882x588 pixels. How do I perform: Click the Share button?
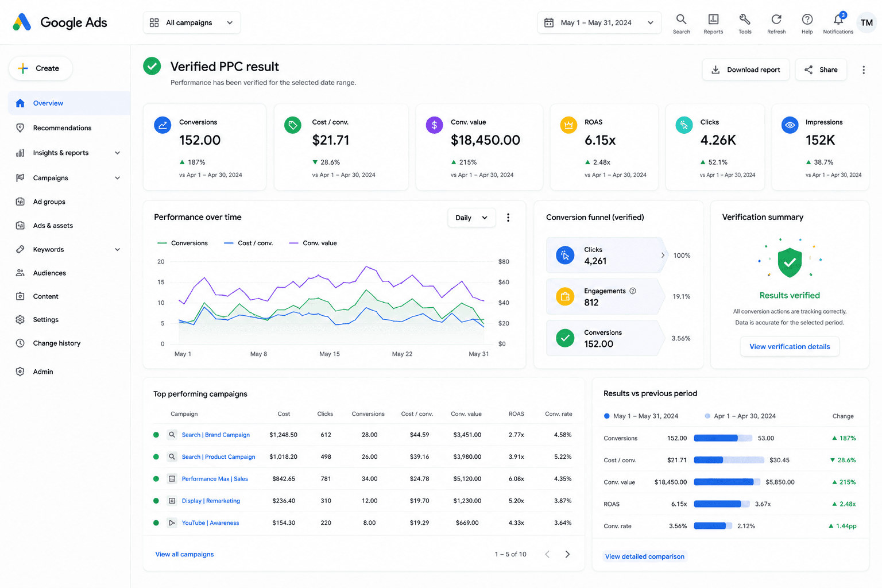tap(821, 70)
